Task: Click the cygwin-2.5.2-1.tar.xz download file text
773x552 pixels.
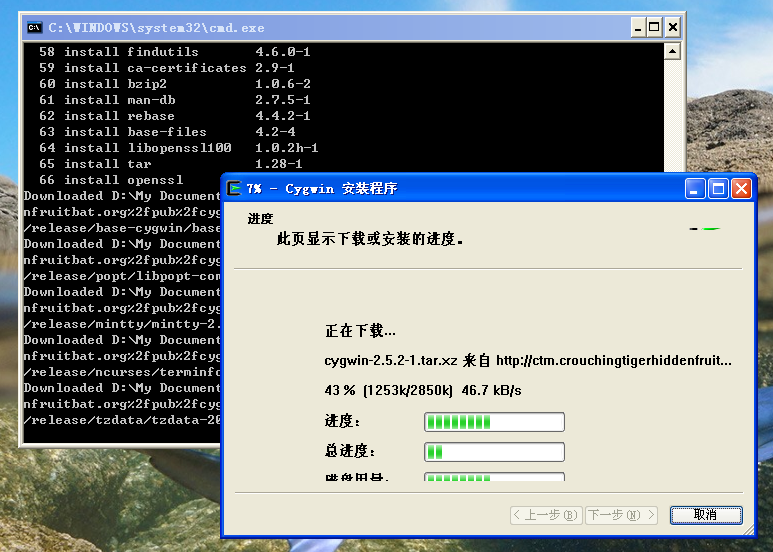Action: click(x=528, y=361)
